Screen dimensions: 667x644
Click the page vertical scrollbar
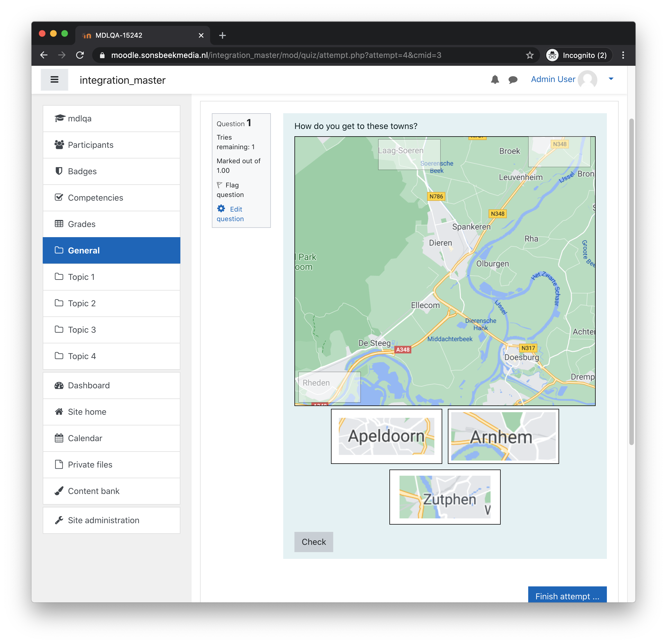(631, 282)
